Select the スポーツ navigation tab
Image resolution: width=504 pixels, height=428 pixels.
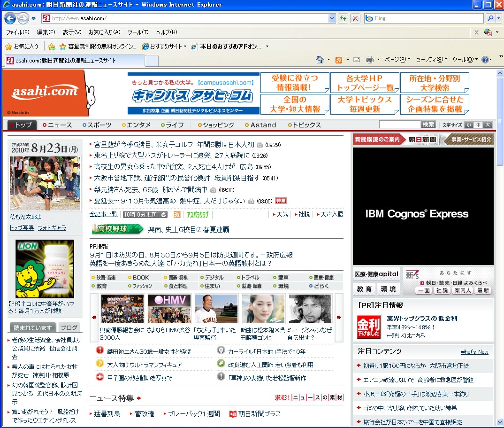[x=97, y=125]
